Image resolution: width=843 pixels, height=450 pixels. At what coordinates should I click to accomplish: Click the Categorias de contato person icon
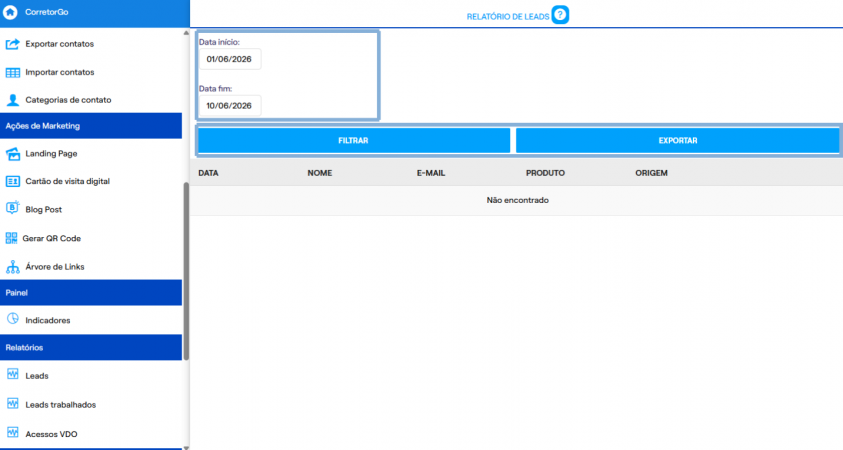(12, 100)
